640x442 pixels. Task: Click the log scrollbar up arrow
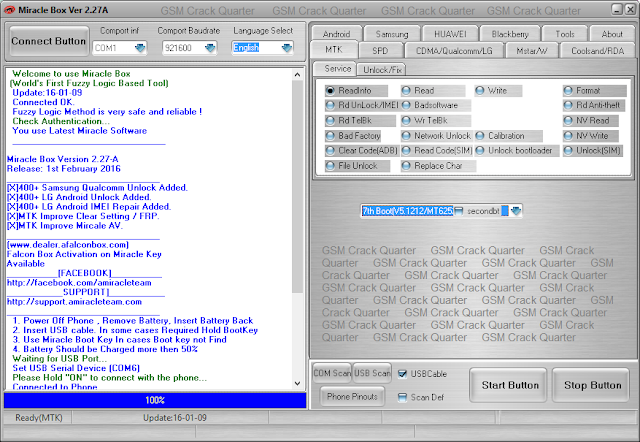pyautogui.click(x=297, y=74)
